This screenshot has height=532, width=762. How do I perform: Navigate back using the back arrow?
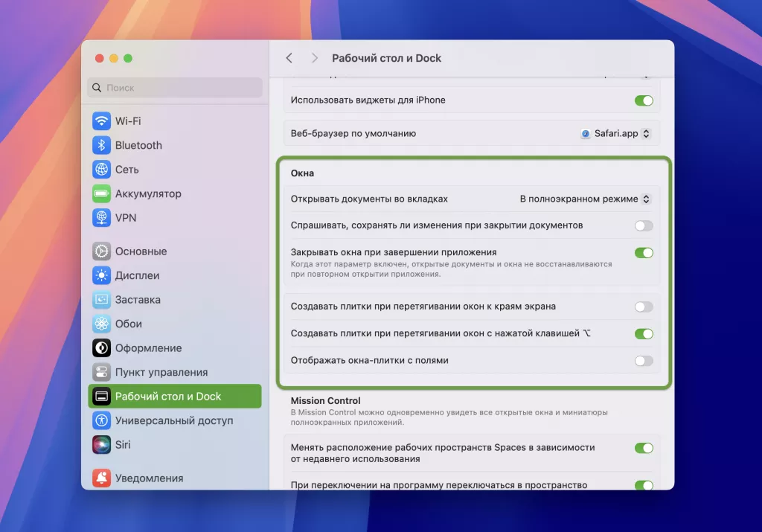[x=289, y=57]
